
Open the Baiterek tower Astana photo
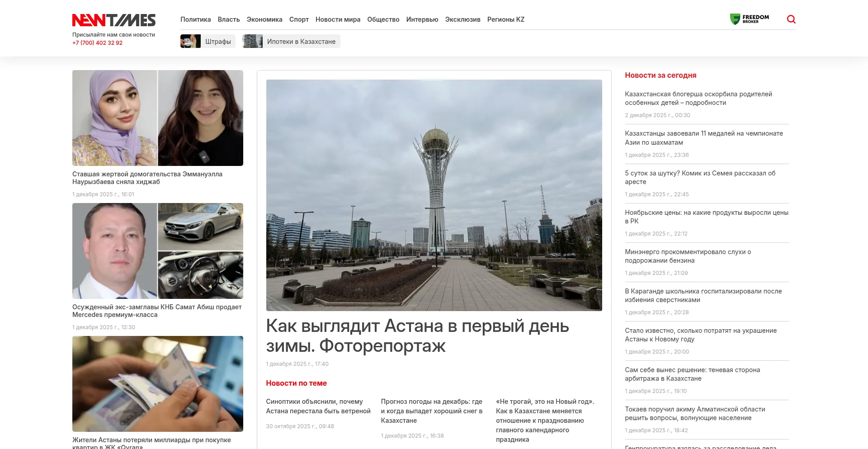tap(434, 195)
